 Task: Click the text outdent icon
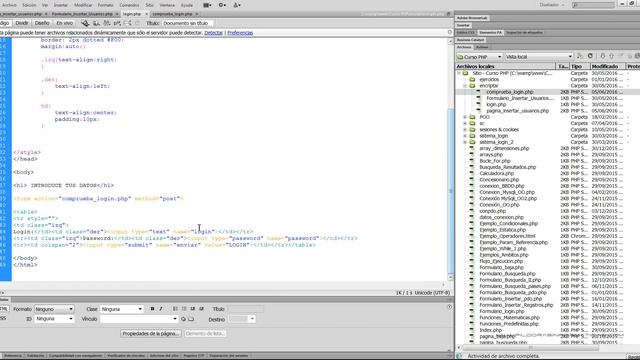193,309
